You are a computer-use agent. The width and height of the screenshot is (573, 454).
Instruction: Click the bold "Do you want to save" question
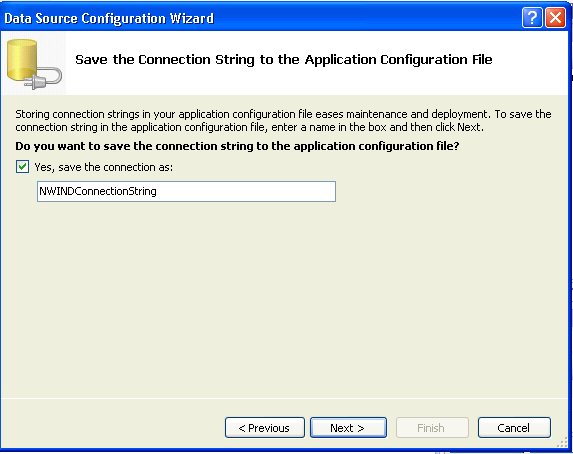point(237,146)
